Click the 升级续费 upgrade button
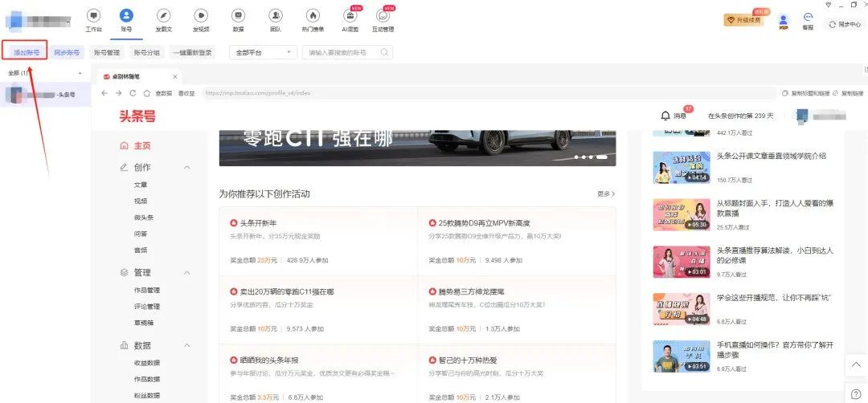868x403 pixels. pyautogui.click(x=743, y=20)
